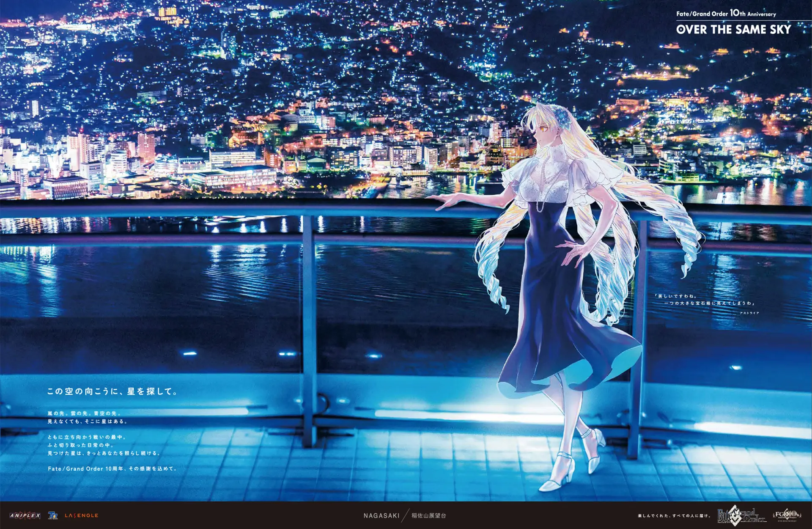Click the line "ふと切り取った日常の中。"

point(81,445)
